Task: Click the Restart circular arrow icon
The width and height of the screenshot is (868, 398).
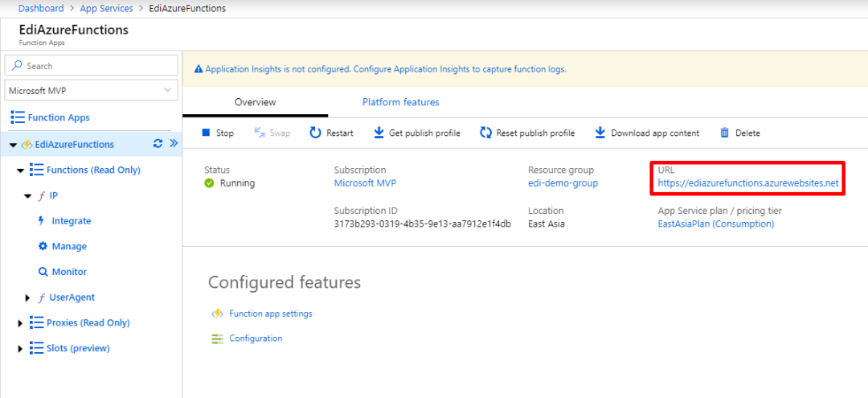Action: click(316, 133)
